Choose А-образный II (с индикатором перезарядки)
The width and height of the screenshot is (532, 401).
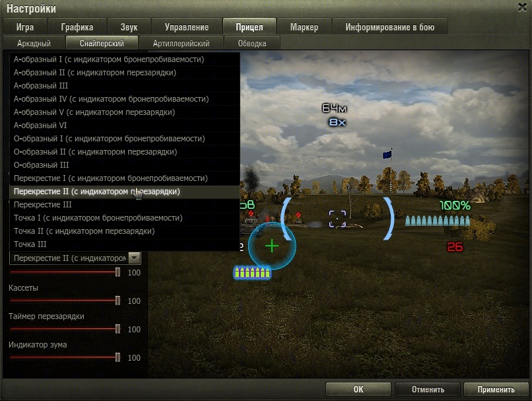click(x=125, y=73)
